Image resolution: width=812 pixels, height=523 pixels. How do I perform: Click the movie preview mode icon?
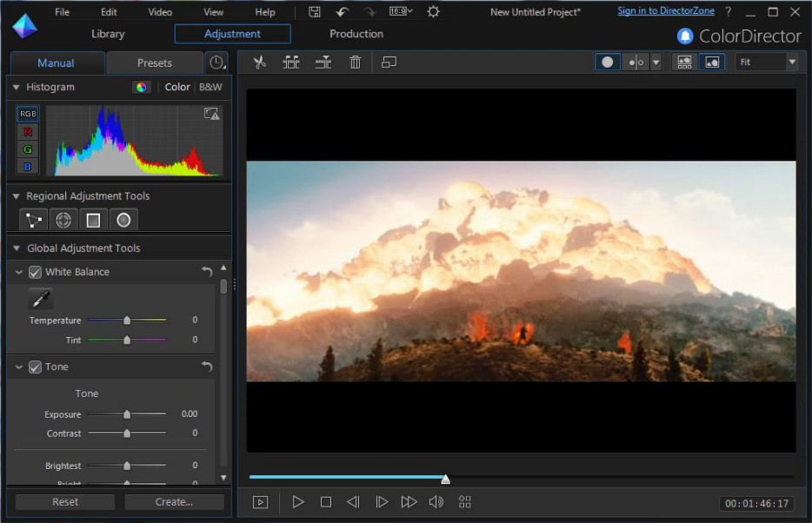tap(260, 502)
